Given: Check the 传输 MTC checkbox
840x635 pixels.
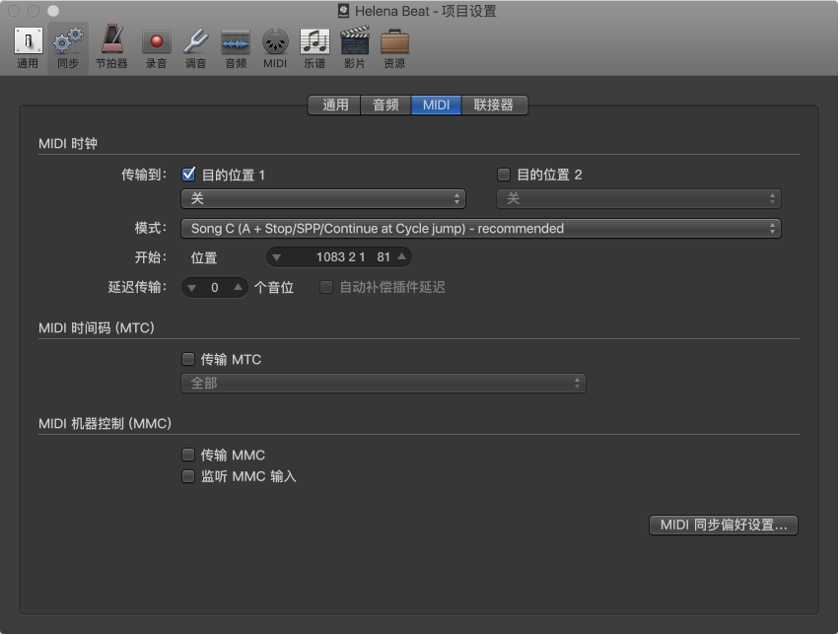Looking at the screenshot, I should [188, 359].
